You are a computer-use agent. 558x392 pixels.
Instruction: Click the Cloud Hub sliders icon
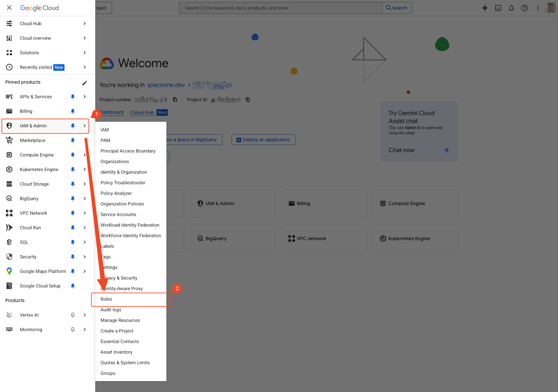pos(9,23)
